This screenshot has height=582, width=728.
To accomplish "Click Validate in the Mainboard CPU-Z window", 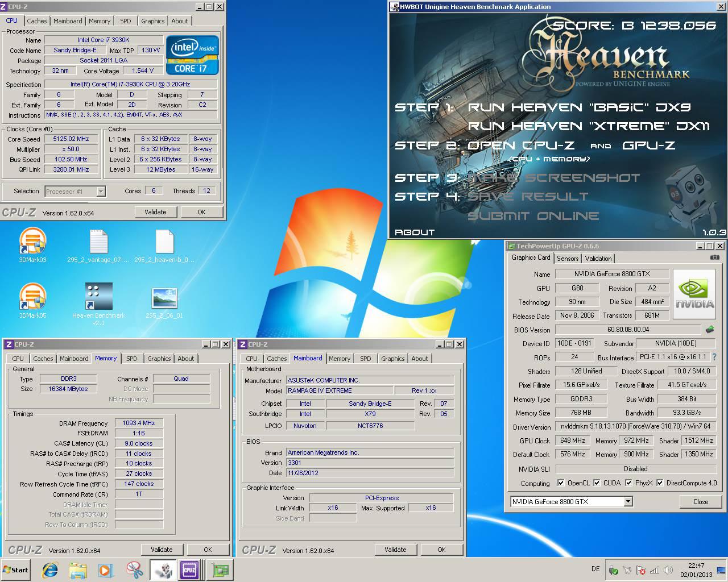I will (395, 550).
